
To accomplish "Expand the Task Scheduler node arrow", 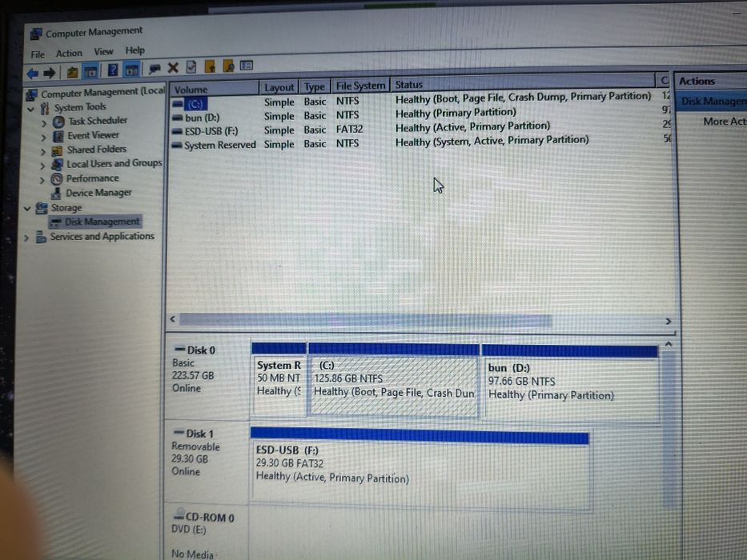I will (x=44, y=124).
